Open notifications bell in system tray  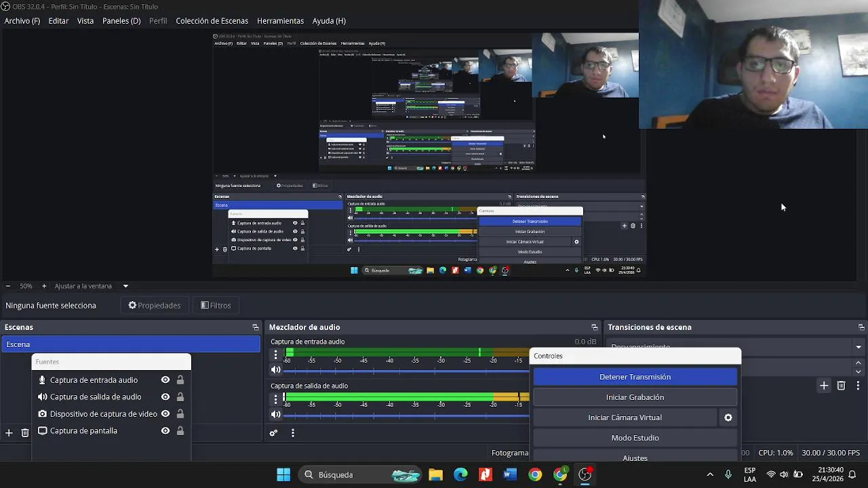[852, 475]
